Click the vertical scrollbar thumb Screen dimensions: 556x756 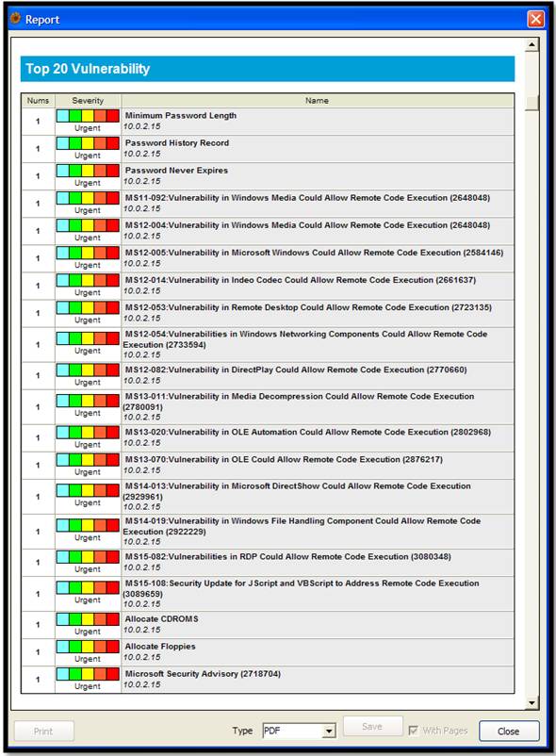[531, 103]
